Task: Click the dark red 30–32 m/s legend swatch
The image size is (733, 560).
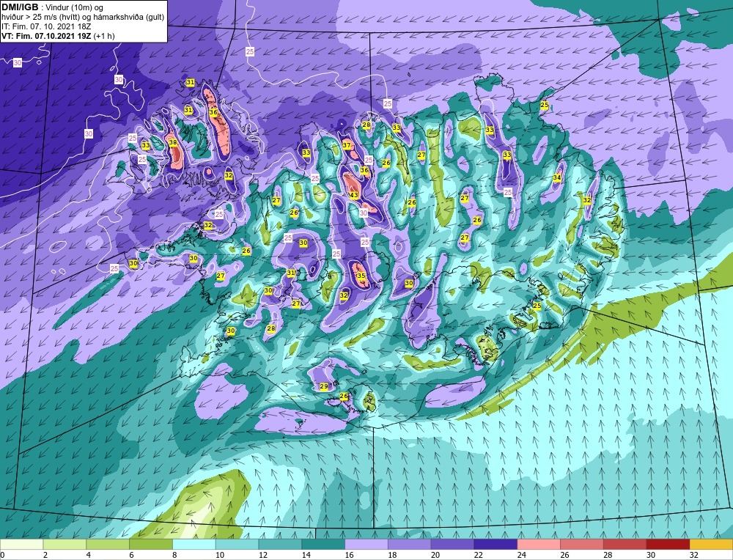Action: (x=668, y=544)
